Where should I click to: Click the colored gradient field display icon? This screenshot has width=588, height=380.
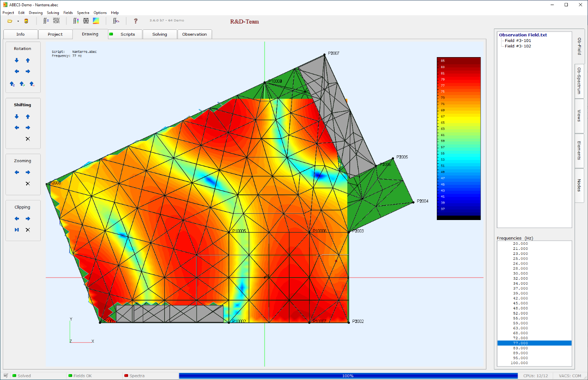tap(96, 21)
